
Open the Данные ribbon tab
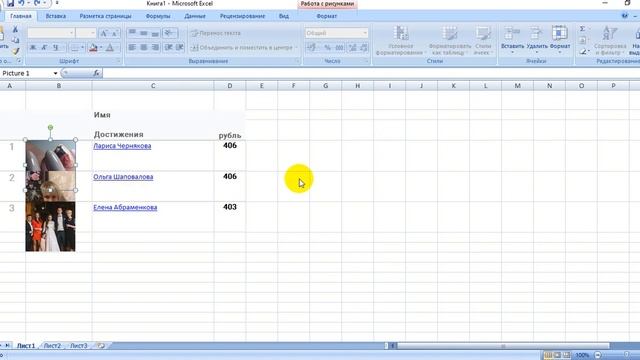coord(195,16)
